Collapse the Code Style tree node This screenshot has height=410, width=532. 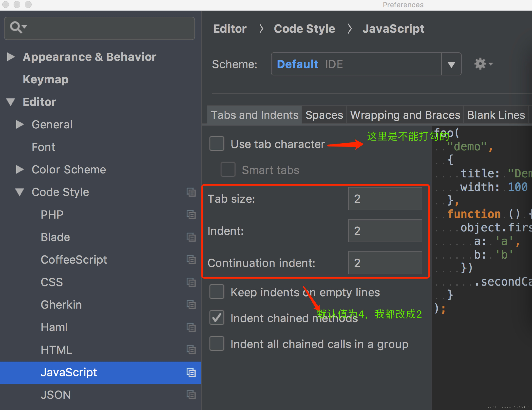click(x=19, y=192)
